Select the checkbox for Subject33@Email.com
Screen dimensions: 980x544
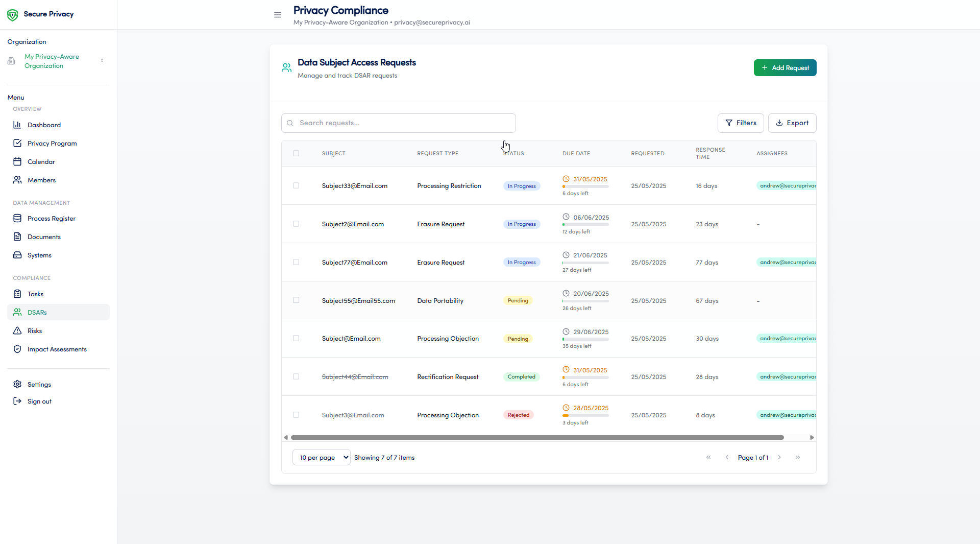tap(296, 185)
